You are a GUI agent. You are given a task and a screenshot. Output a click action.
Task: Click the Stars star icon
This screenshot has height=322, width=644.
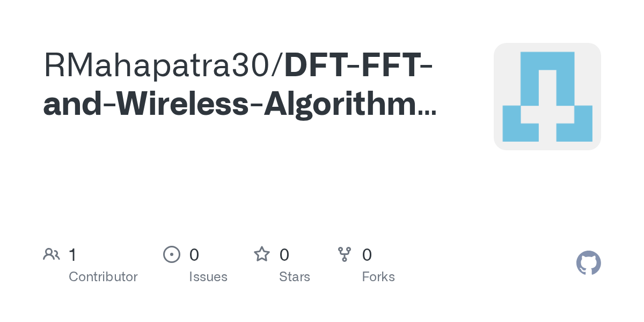(262, 254)
